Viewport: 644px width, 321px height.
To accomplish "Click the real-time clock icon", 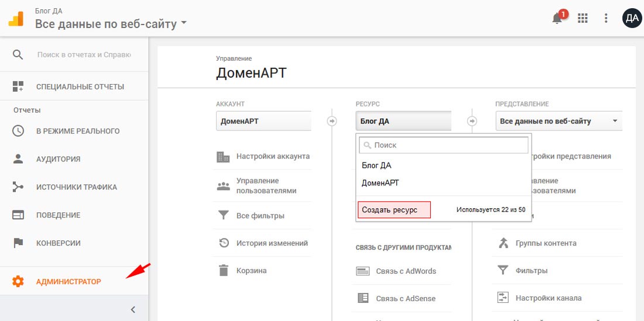I will point(18,131).
